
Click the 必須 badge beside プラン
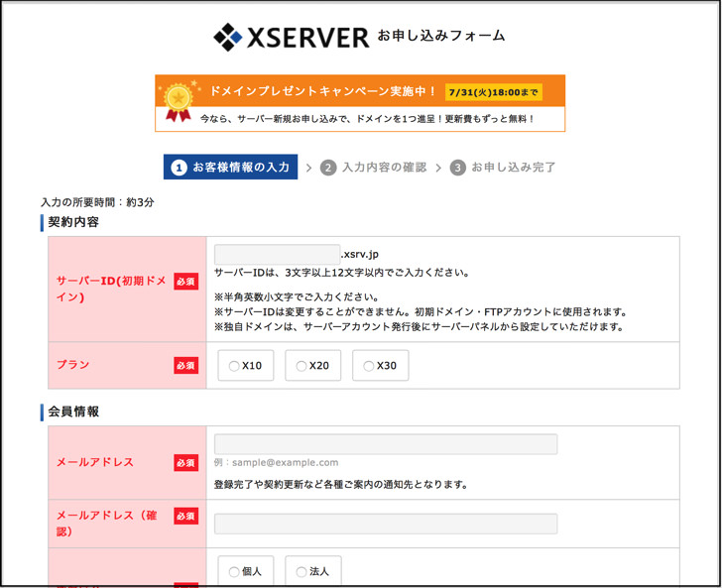(186, 366)
